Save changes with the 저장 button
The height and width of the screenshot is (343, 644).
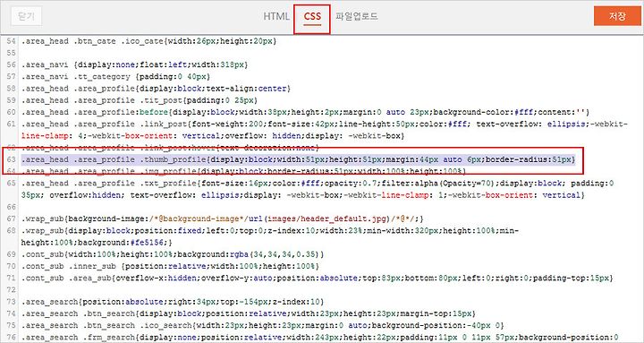point(617,16)
